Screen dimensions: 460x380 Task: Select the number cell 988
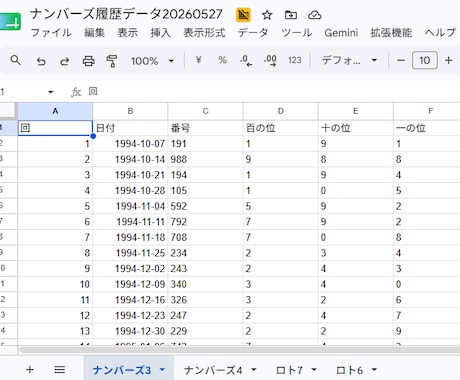205,159
